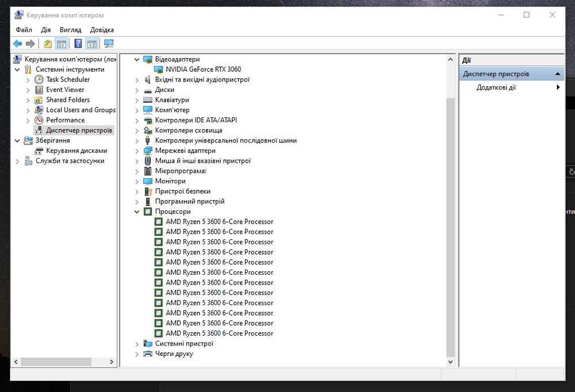The image size is (575, 392).
Task: Expand the Програмний пристрій category
Action: 137,202
